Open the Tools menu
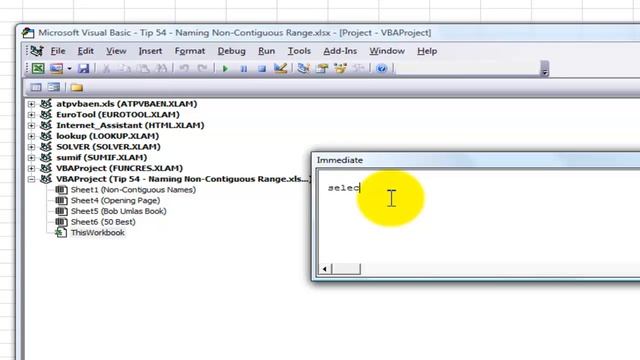640x360 pixels. pyautogui.click(x=299, y=51)
